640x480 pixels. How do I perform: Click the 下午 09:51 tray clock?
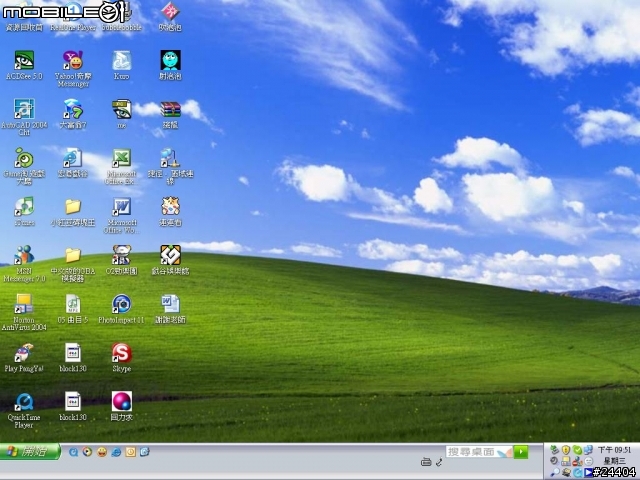click(614, 450)
